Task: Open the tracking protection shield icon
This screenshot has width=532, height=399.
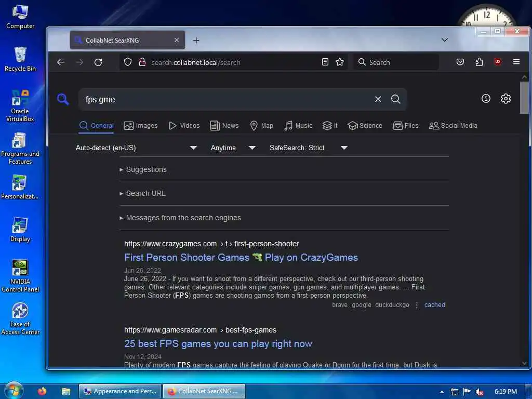Action: point(128,62)
